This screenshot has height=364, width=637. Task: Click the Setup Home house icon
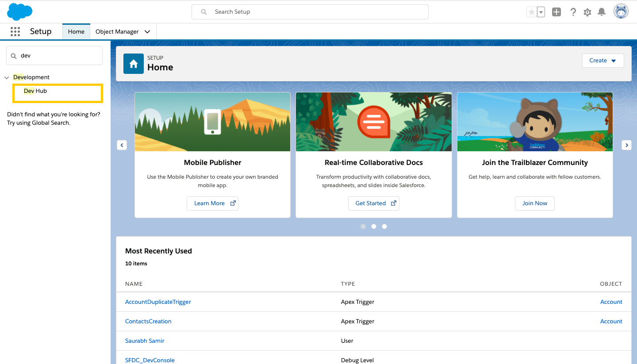coord(134,64)
